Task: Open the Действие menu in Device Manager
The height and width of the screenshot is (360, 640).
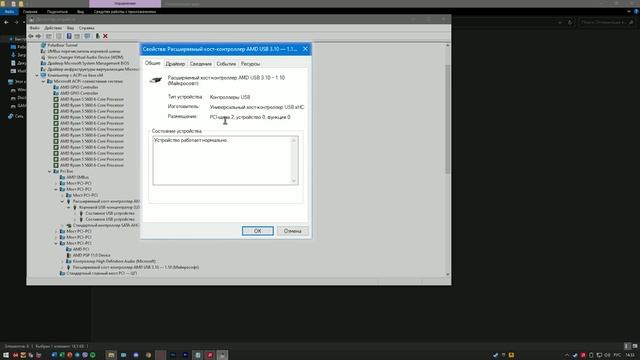Action: (53, 28)
